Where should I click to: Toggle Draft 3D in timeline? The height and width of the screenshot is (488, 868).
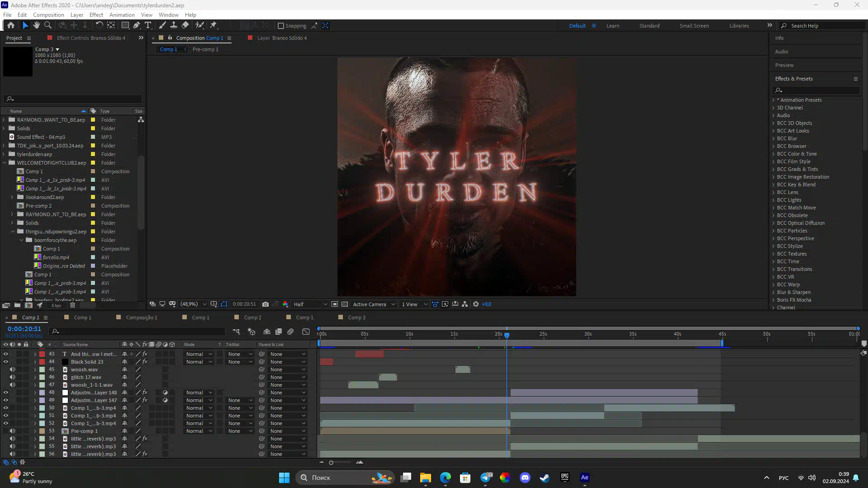[x=251, y=332]
